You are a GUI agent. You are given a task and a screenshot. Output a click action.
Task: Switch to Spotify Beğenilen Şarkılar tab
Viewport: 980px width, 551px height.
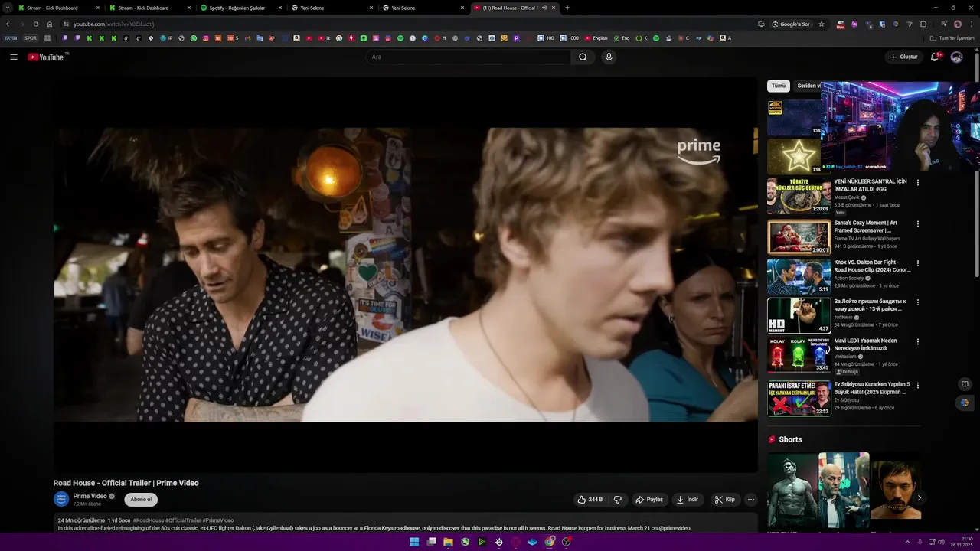tap(240, 8)
